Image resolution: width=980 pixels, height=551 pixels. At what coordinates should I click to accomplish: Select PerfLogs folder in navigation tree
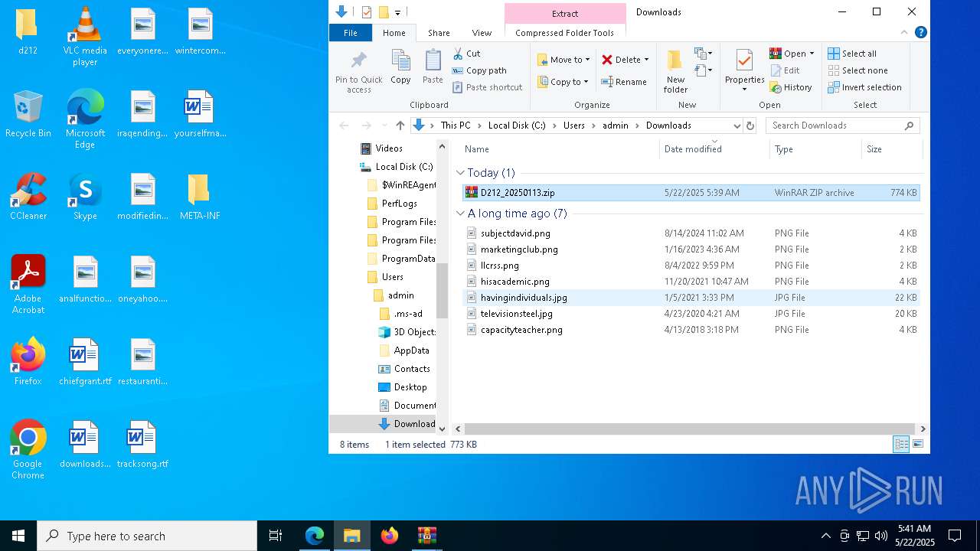click(399, 204)
